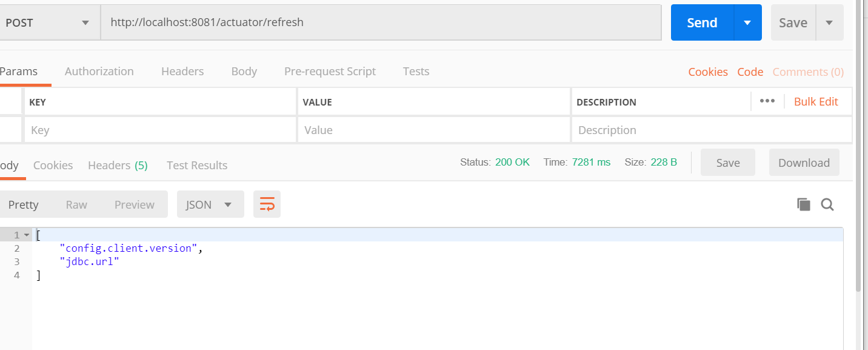Open the request Headers tab
Image resolution: width=868 pixels, height=350 pixels.
point(182,72)
